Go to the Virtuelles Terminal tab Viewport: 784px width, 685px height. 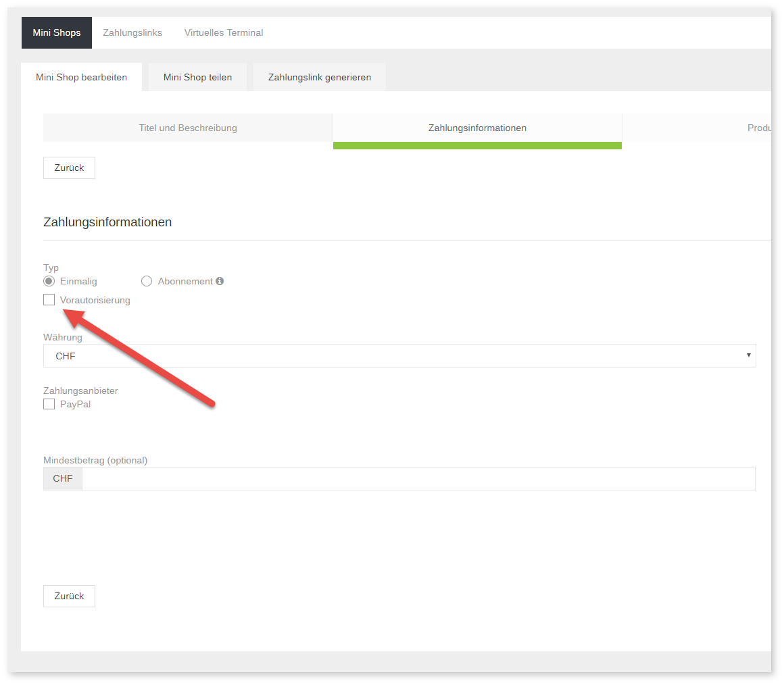(x=224, y=32)
